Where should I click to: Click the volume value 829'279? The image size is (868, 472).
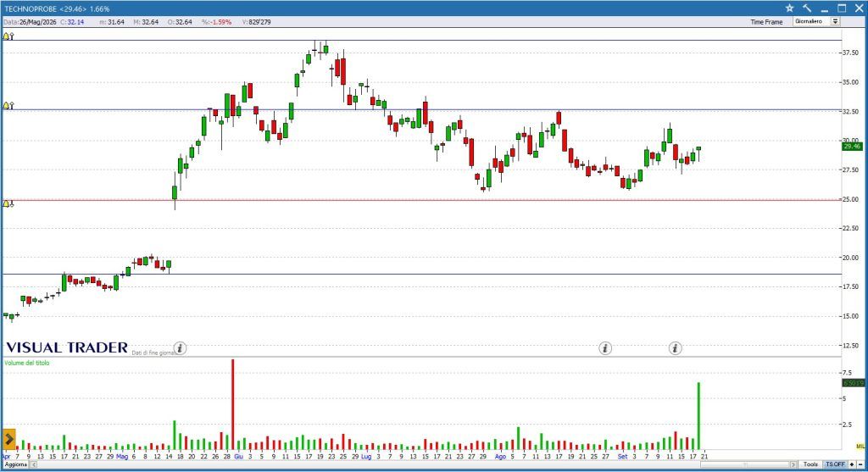[x=260, y=22]
